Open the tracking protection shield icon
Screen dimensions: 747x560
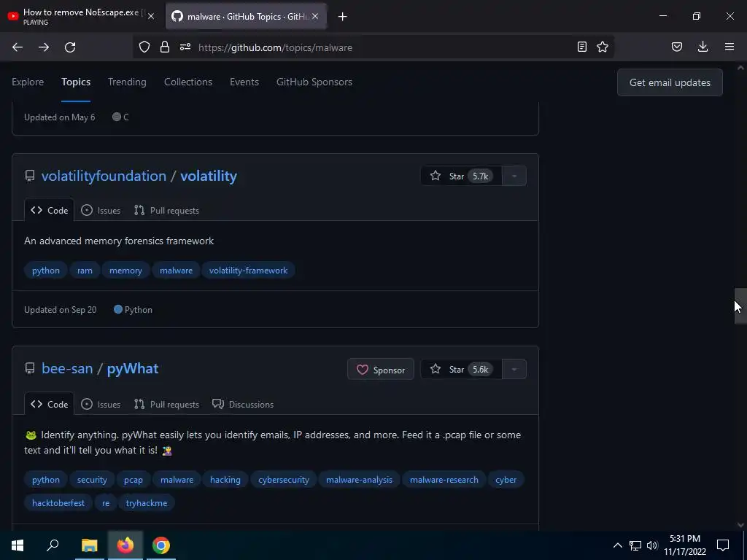[x=144, y=47]
